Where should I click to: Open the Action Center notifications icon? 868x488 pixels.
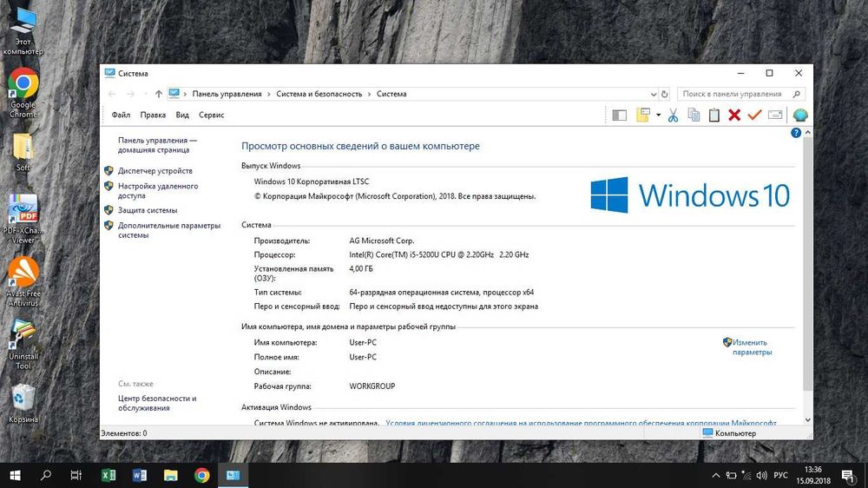pos(848,475)
